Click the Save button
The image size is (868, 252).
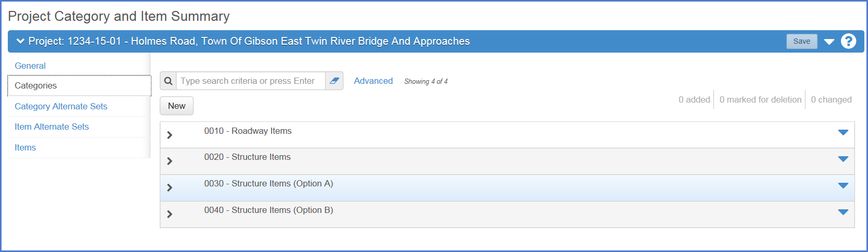pos(801,41)
